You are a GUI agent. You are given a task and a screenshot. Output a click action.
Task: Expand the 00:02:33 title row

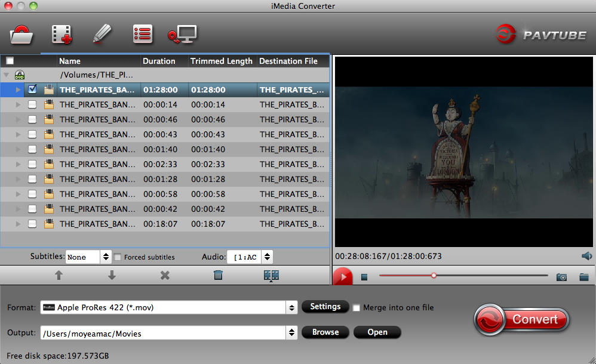tap(18, 164)
